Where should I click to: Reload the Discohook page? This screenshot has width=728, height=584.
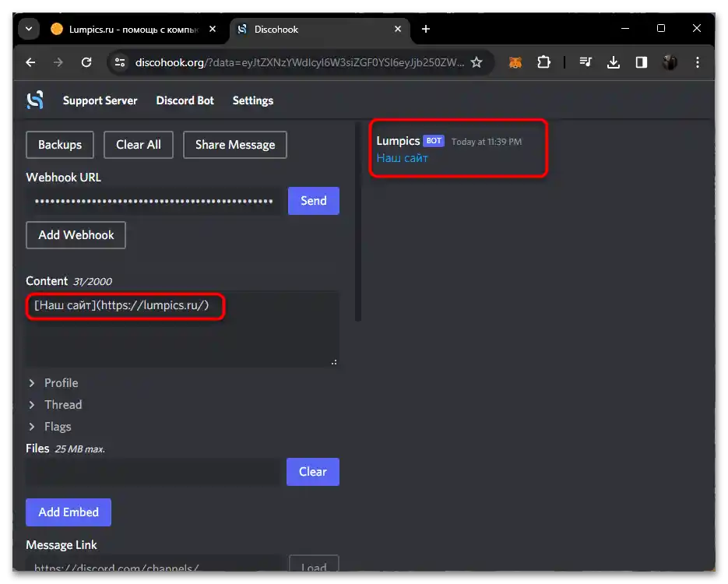pos(86,62)
